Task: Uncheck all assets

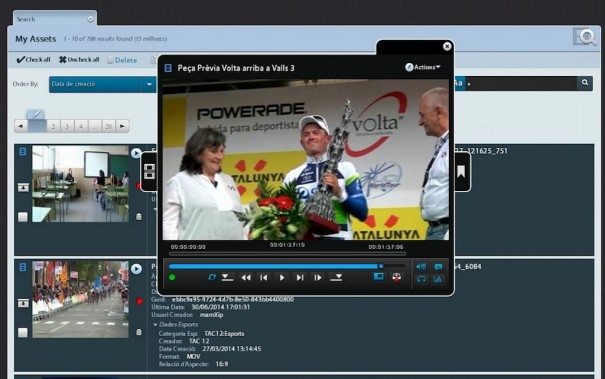Action: (x=79, y=59)
